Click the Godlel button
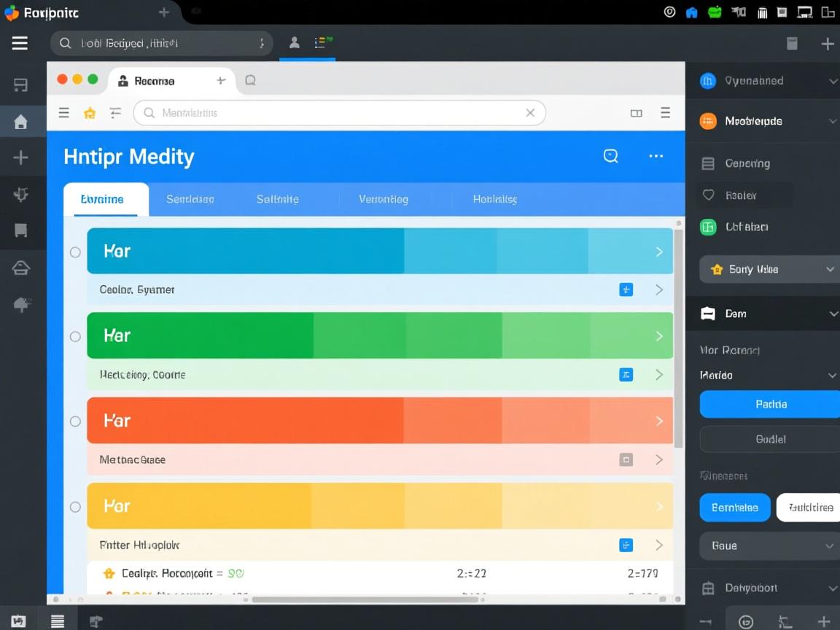 (769, 439)
